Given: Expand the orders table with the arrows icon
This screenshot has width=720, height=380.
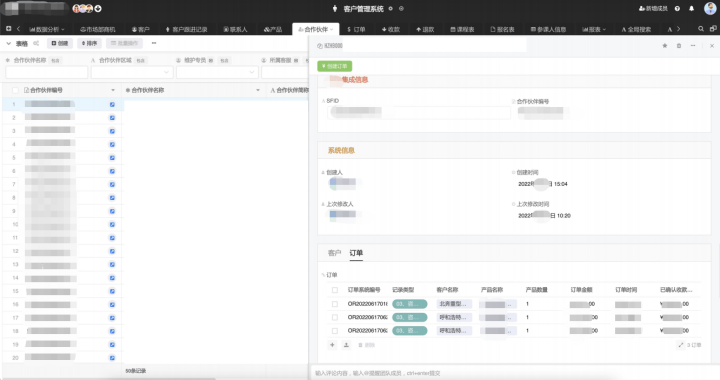Looking at the screenshot, I should coord(681,345).
